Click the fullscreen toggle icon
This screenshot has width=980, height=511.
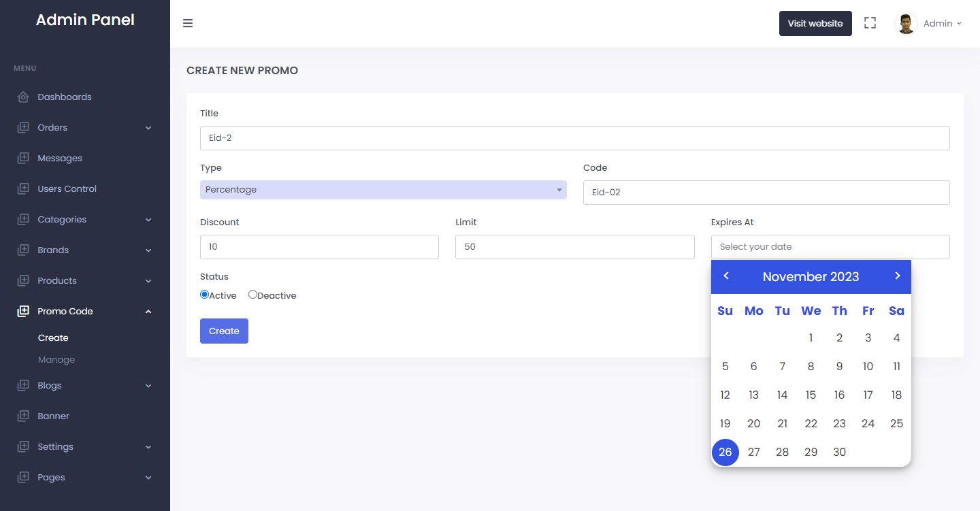pyautogui.click(x=870, y=23)
